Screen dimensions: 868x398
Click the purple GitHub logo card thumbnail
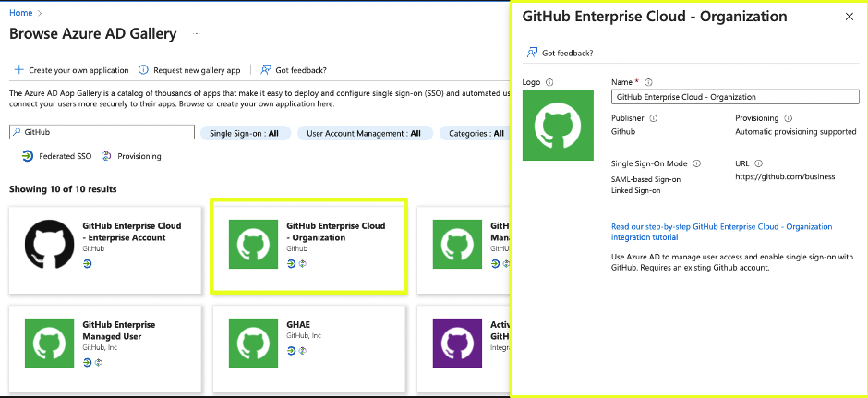click(x=457, y=344)
